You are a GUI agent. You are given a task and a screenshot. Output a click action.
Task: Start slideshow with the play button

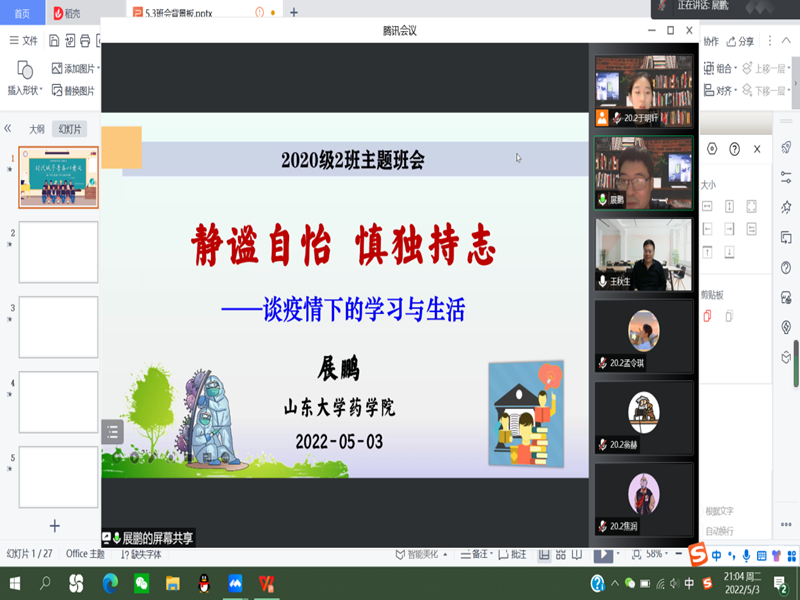coord(604,554)
